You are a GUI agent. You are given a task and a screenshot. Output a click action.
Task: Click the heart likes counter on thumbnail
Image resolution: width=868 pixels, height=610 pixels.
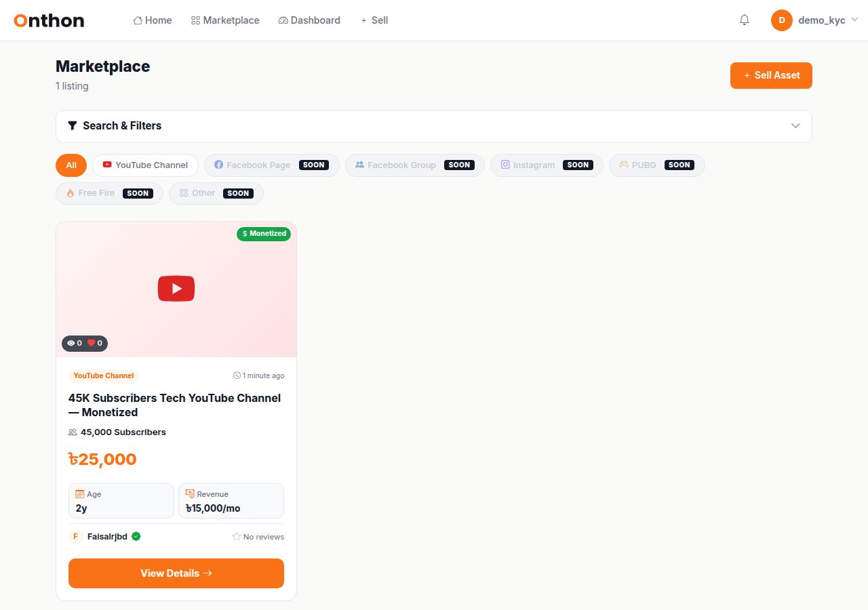tap(95, 343)
